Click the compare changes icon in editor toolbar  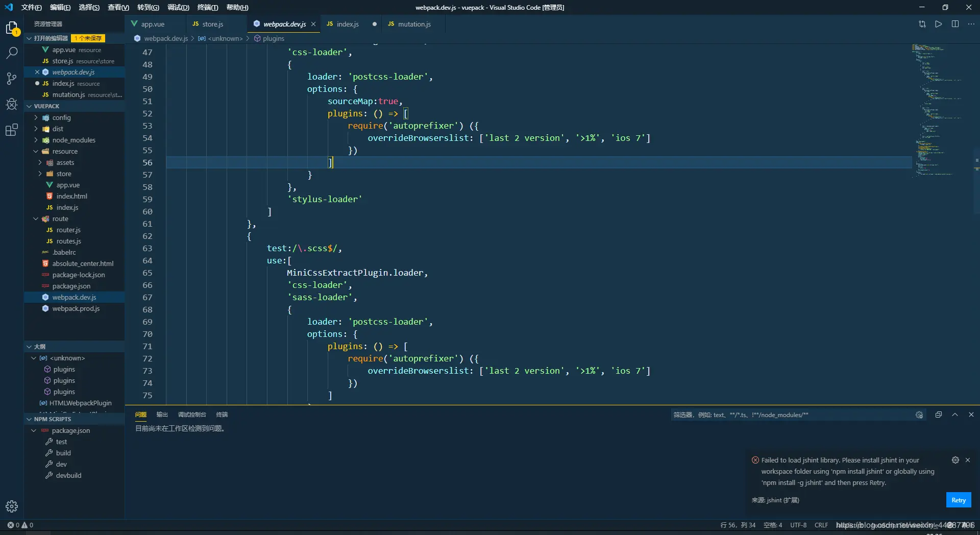(922, 24)
